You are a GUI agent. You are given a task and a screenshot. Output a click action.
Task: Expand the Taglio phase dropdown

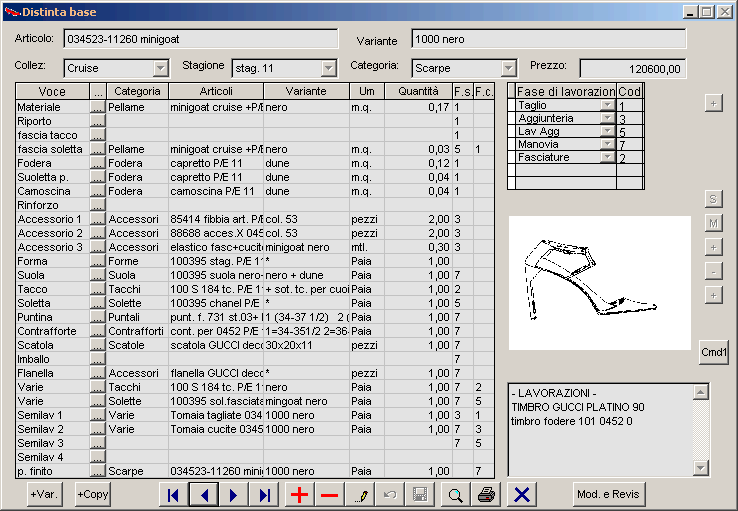pyautogui.click(x=607, y=105)
